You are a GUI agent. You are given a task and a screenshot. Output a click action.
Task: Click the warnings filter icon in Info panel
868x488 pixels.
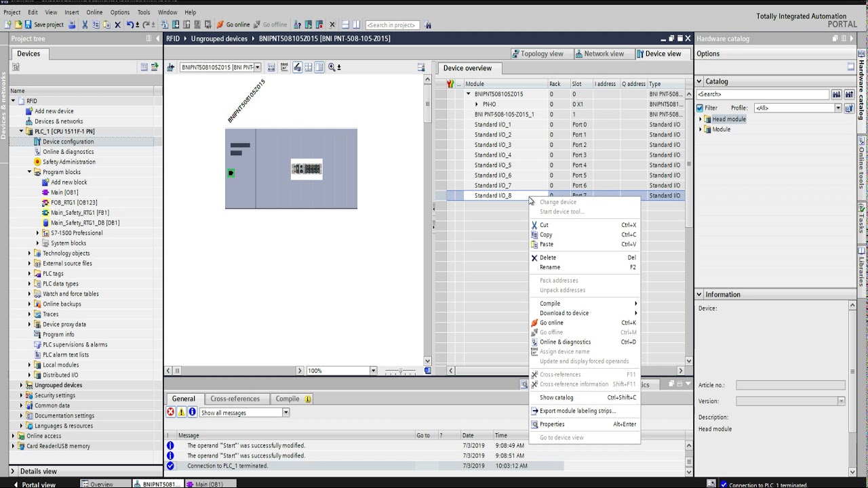[182, 412]
